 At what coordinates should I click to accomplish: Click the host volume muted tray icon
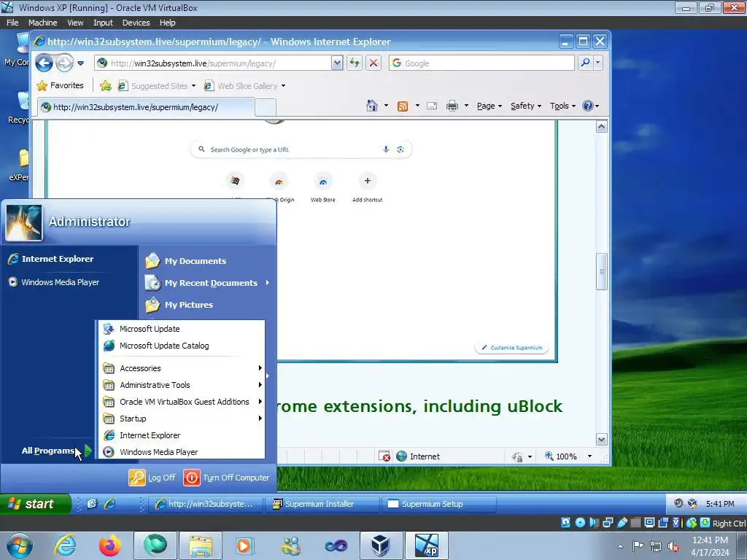tap(673, 546)
